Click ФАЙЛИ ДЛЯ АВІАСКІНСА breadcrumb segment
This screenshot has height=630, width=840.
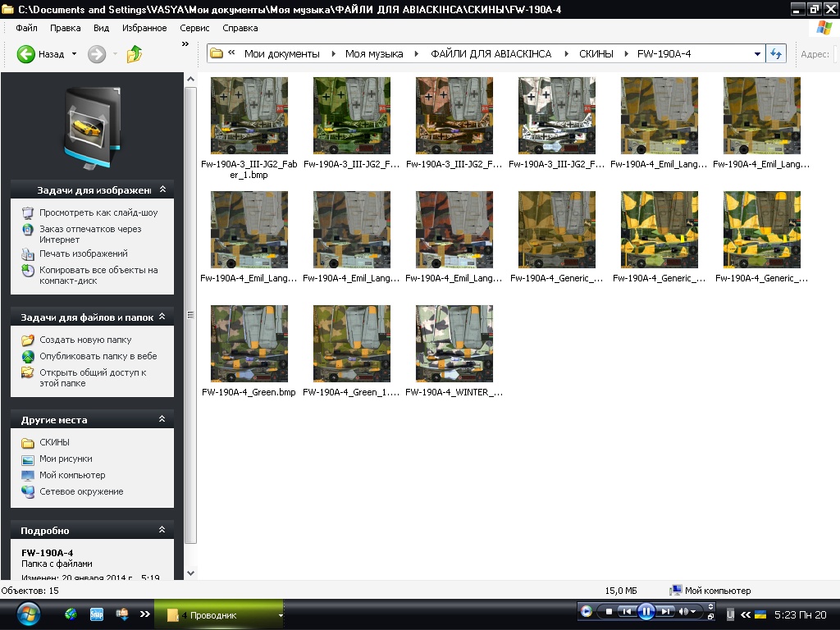pos(491,54)
